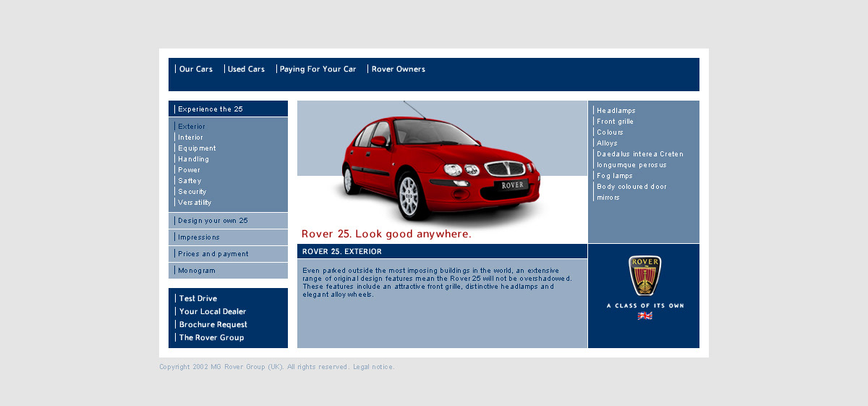Click A CLASS OF ITS OWN tagline
The height and width of the screenshot is (406, 868).
tap(645, 305)
